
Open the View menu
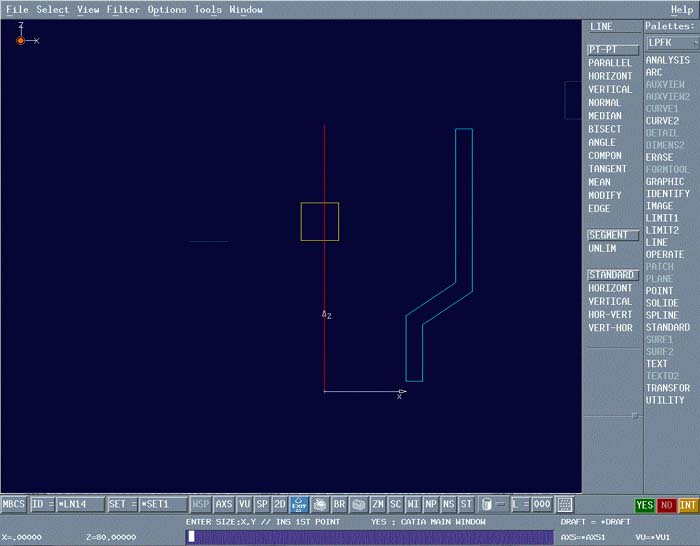(88, 9)
